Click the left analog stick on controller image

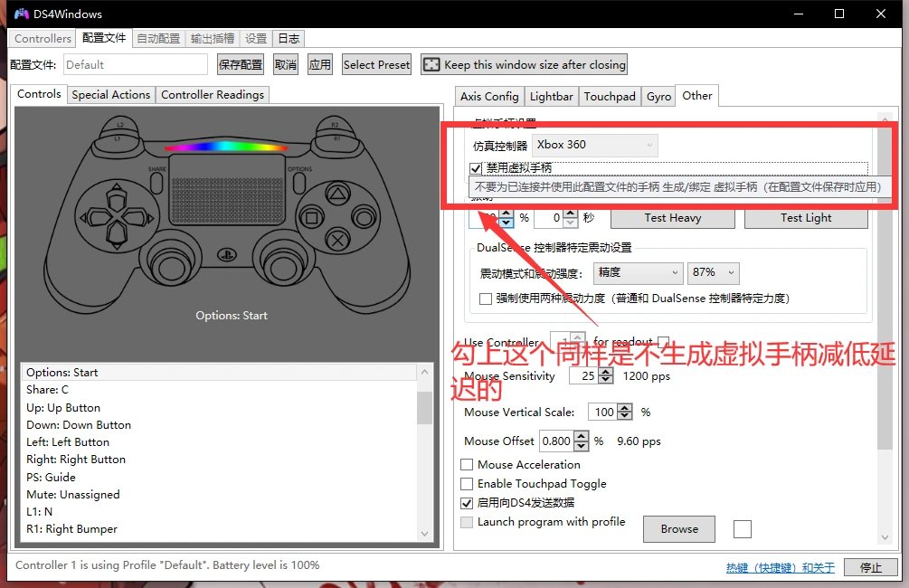[170, 268]
